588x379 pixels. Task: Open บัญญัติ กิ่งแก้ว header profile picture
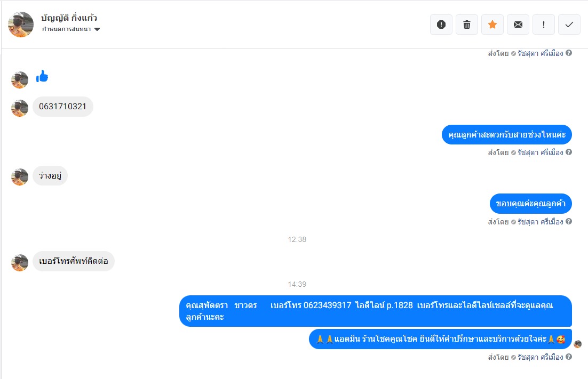21,25
